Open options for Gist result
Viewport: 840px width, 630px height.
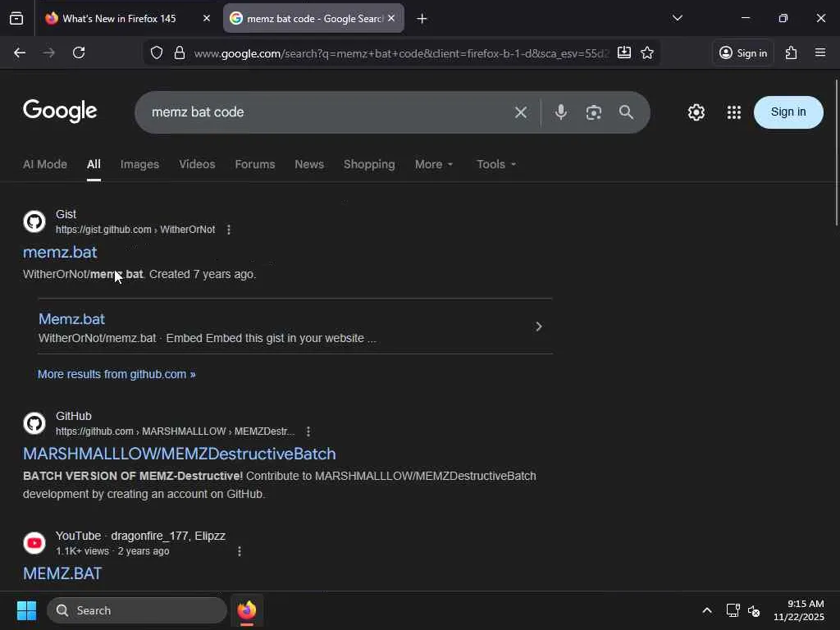click(x=229, y=230)
